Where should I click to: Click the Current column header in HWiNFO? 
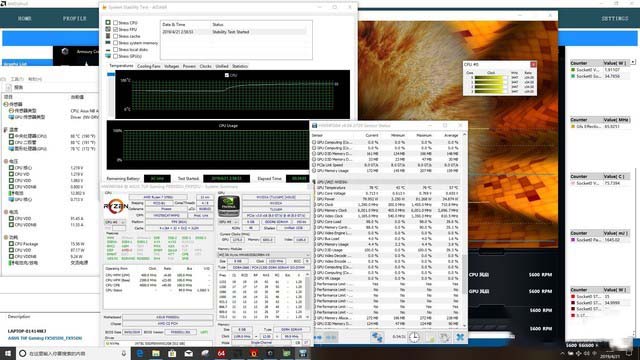point(371,135)
